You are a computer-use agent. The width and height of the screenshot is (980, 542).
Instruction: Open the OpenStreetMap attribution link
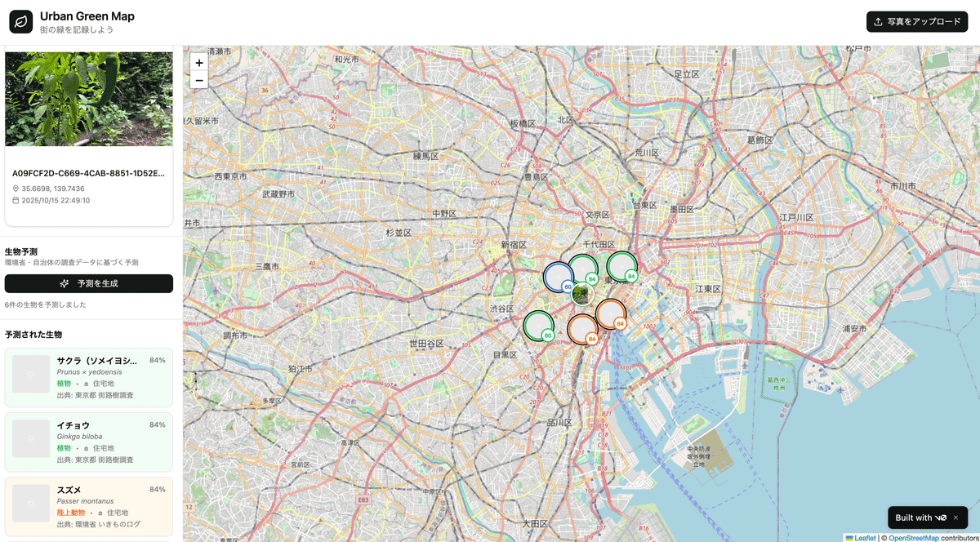pyautogui.click(x=914, y=538)
